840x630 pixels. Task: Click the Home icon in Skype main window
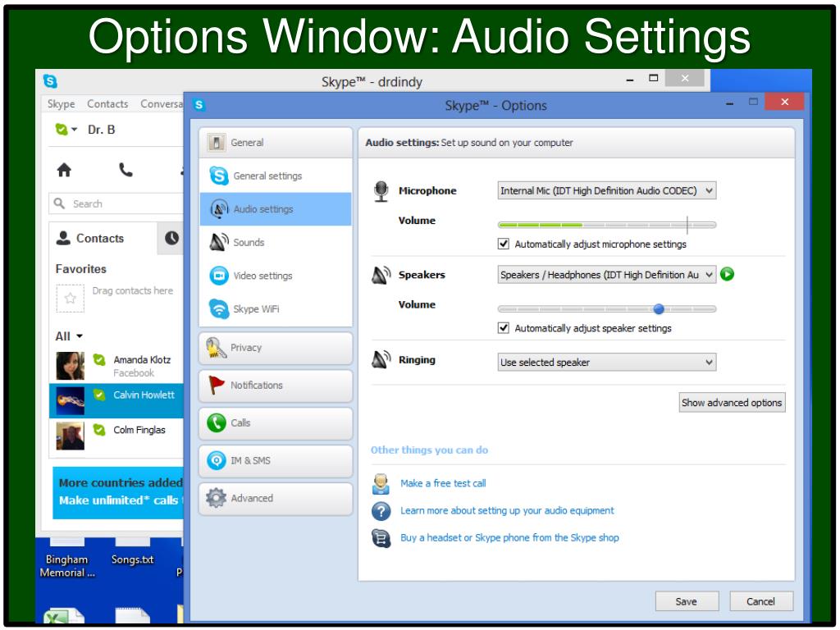[x=64, y=171]
